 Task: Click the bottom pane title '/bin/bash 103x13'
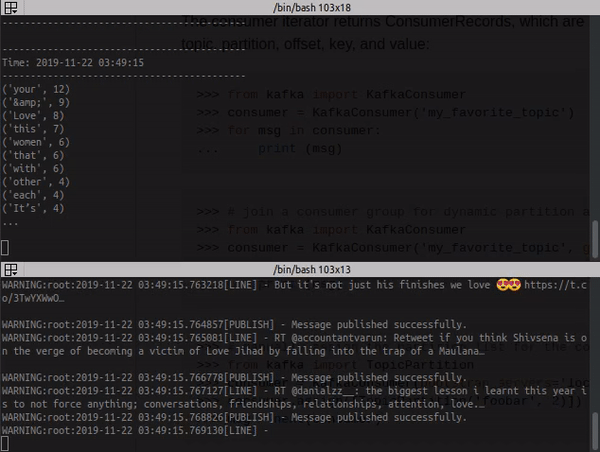[312, 270]
